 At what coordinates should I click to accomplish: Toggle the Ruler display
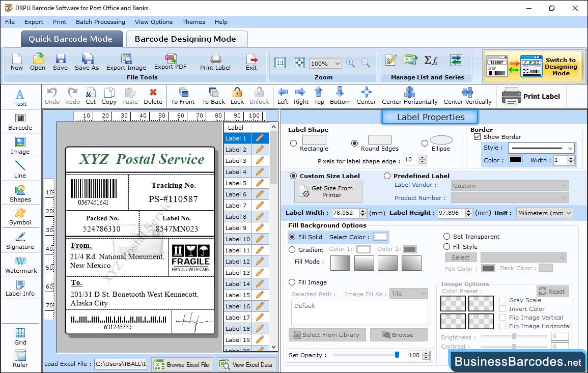[20, 359]
